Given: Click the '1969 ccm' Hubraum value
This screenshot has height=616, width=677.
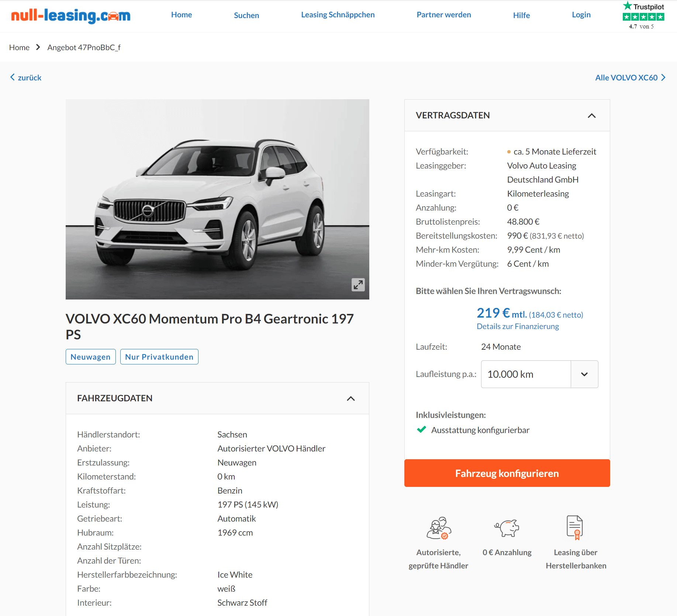Looking at the screenshot, I should pos(235,533).
